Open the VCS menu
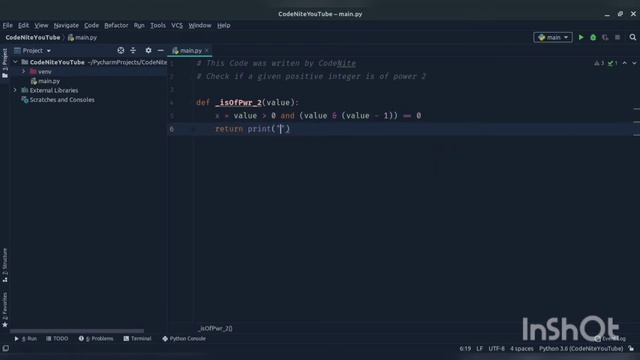The width and height of the screenshot is (640, 360). click(x=177, y=25)
